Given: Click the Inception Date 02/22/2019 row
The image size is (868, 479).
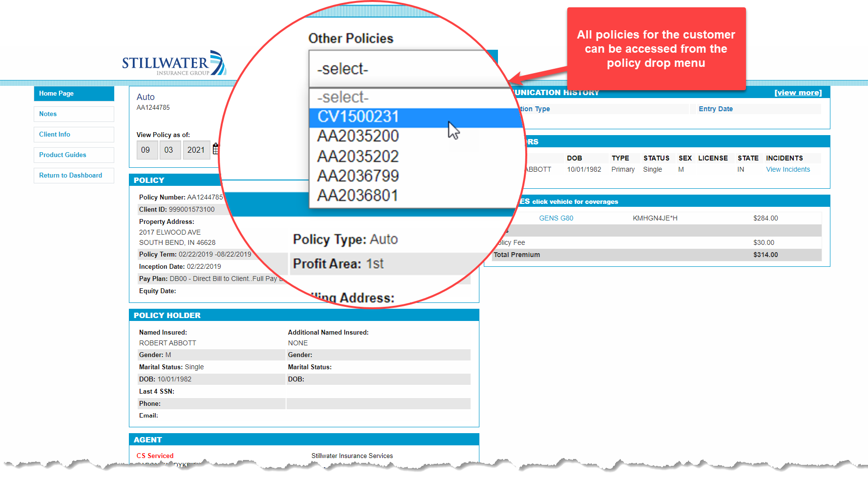Looking at the screenshot, I should pyautogui.click(x=180, y=266).
